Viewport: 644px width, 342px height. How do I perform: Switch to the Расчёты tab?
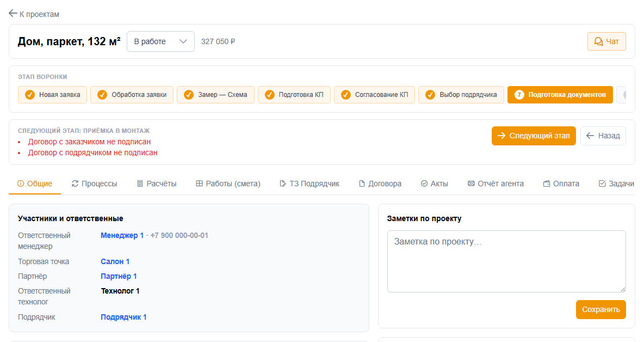157,184
